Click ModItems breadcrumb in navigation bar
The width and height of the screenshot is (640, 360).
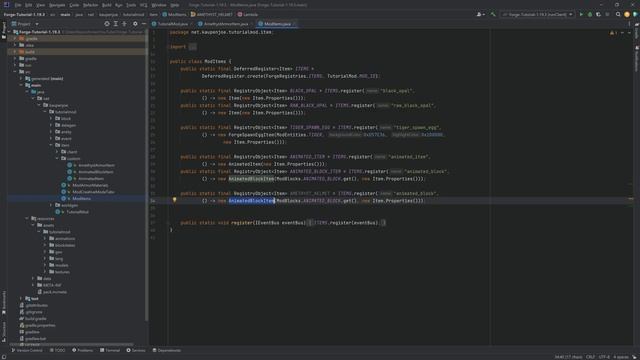(174, 14)
